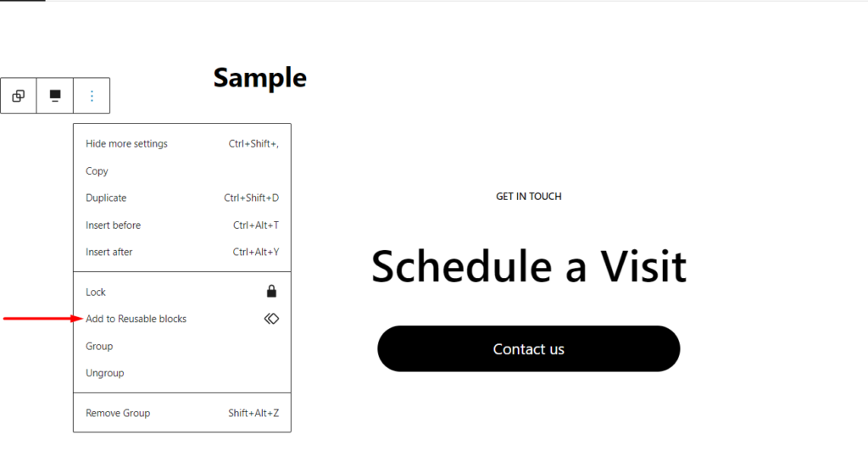This screenshot has width=868, height=462.
Task: Select Remove Group menu item
Action: [x=182, y=414]
